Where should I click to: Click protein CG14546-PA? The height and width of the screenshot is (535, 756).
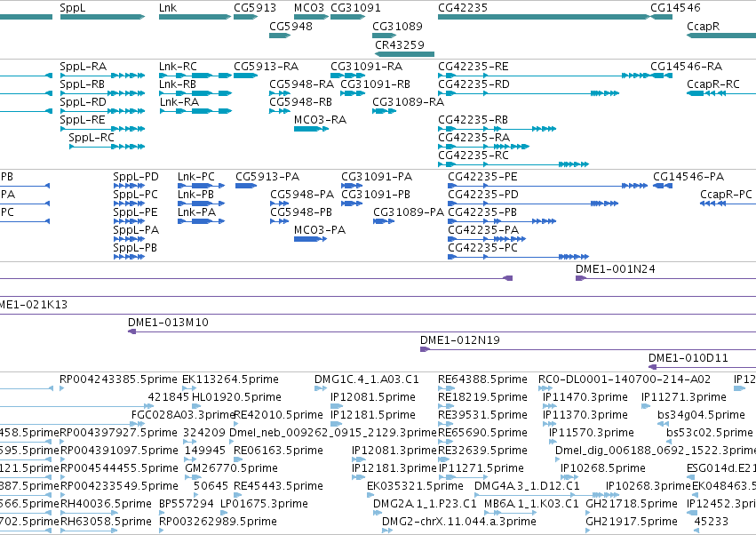663,186
